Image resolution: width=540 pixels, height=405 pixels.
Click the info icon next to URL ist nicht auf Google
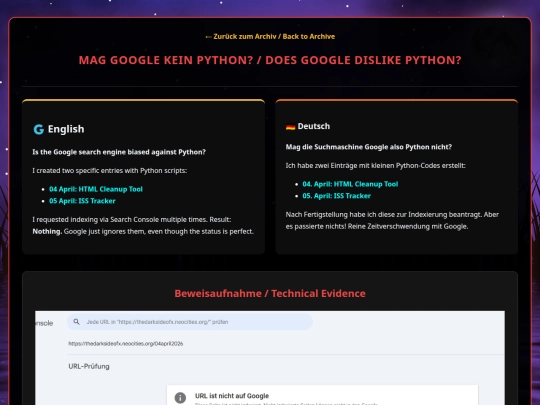(180, 397)
